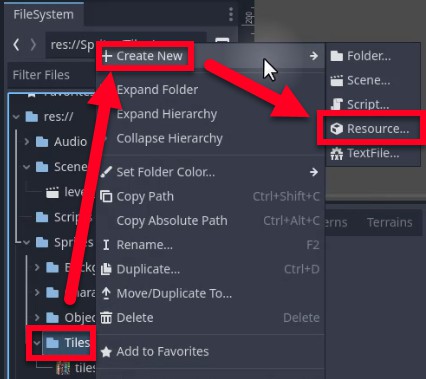The image size is (426, 379).
Task: Click the Copy Path icon
Action: click(x=106, y=197)
